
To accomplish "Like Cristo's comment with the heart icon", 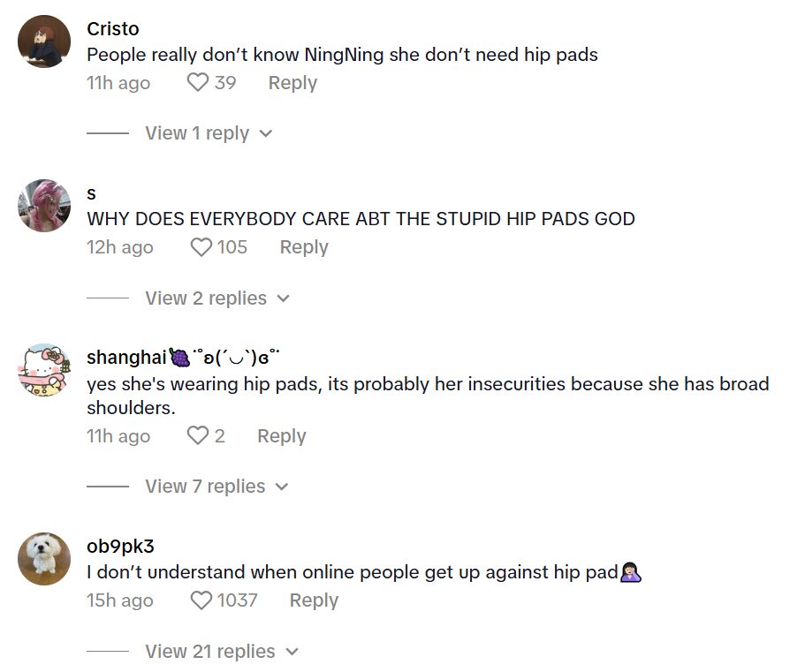I will tap(198, 83).
